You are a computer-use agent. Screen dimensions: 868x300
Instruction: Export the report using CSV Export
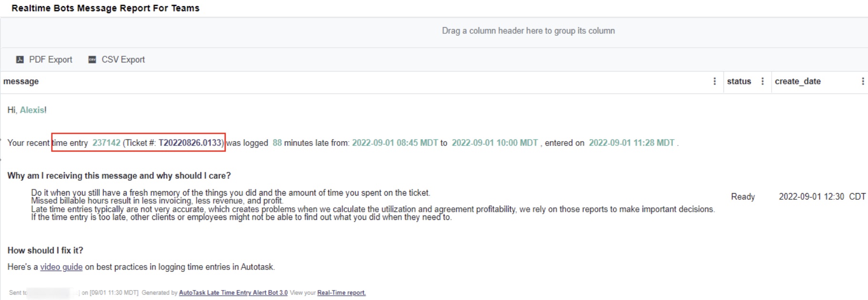pyautogui.click(x=123, y=60)
